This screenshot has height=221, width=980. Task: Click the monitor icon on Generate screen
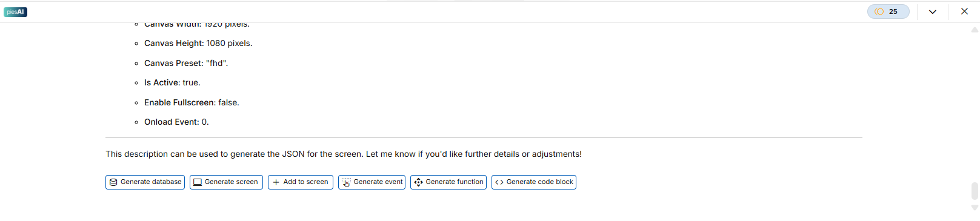(x=198, y=182)
